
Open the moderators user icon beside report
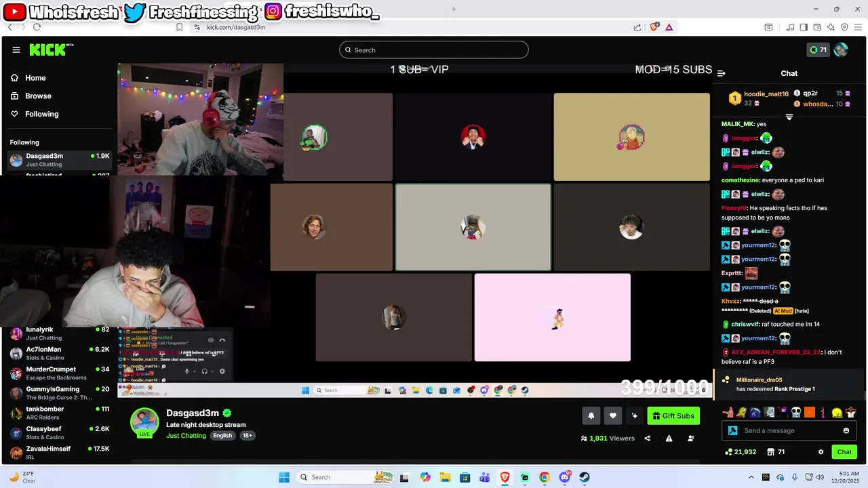(691, 439)
